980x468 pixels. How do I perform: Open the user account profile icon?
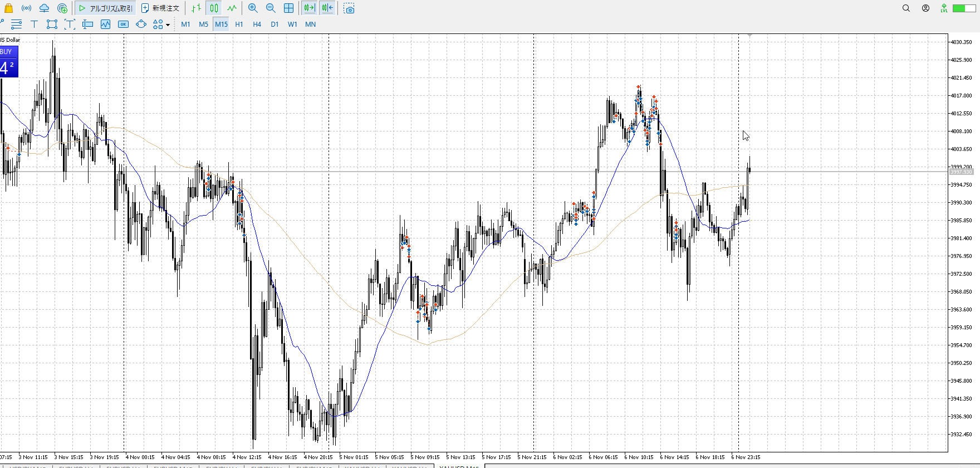[925, 8]
